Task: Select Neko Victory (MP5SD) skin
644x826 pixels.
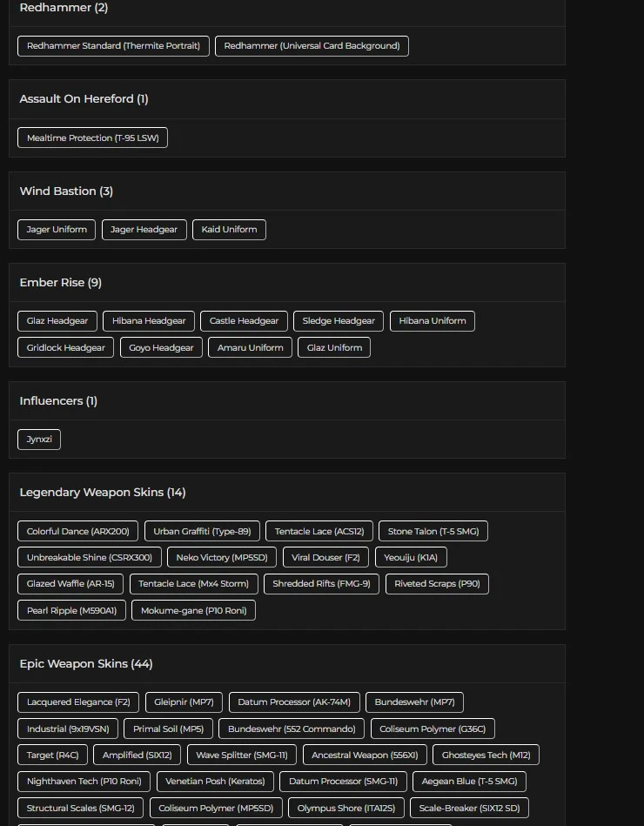Action: click(222, 557)
